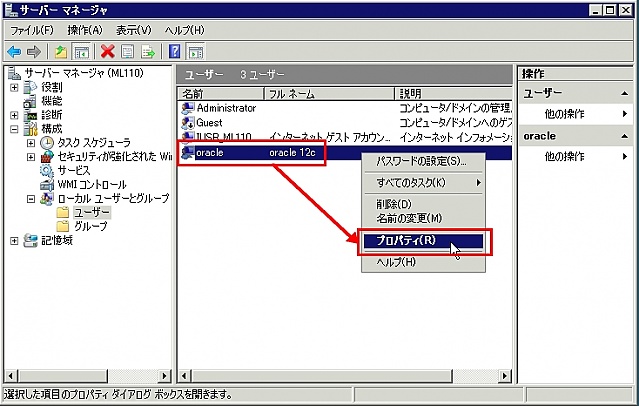Select the Guest user row
Viewport: 639px width, 406px height.
(x=345, y=123)
